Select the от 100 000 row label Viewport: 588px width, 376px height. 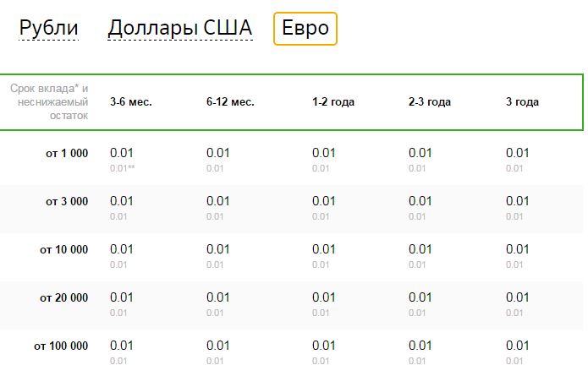61,346
